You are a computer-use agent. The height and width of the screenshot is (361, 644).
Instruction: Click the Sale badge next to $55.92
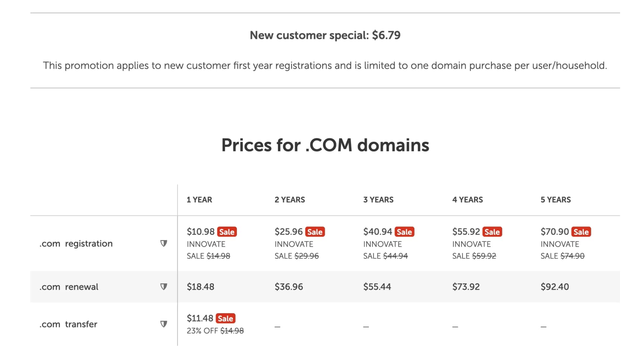(492, 232)
